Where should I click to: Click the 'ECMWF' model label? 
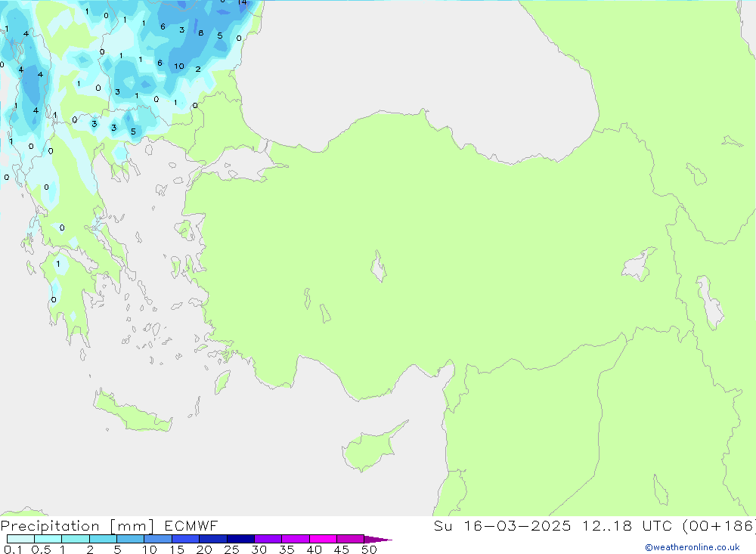click(x=191, y=525)
